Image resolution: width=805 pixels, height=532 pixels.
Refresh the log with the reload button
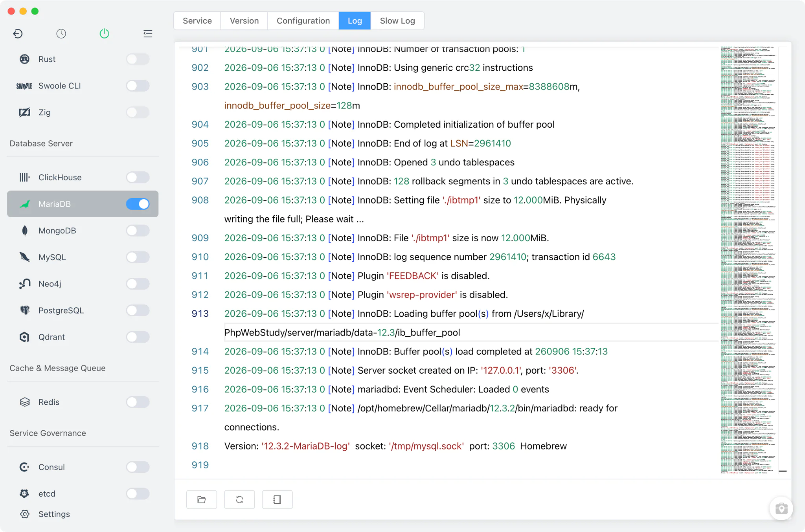[x=239, y=499]
